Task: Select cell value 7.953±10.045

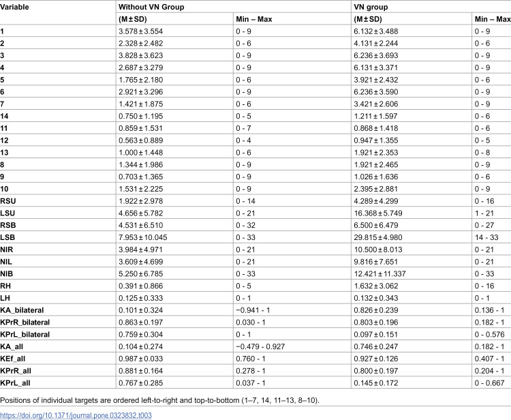Action: point(143,237)
